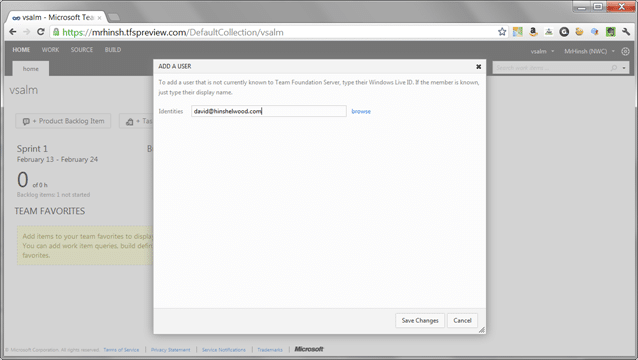Select the home tab
Viewport: 638px width, 360px height.
click(x=31, y=69)
